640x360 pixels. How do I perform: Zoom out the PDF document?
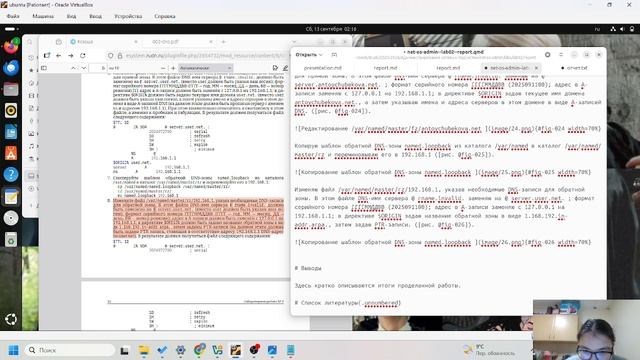pos(163,68)
